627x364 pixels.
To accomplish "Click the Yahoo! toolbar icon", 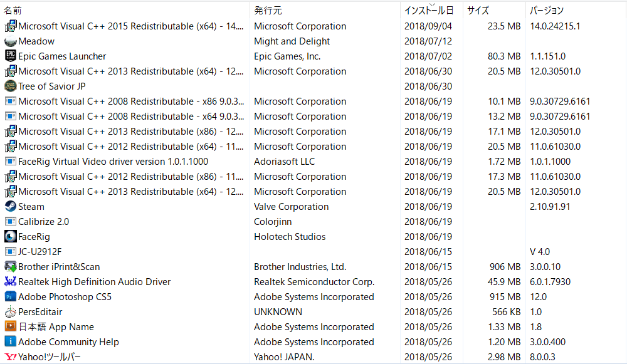I will click(10, 357).
